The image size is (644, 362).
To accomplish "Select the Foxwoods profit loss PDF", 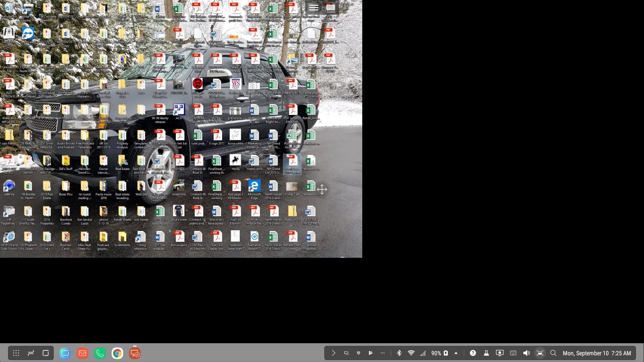I will pyautogui.click(x=235, y=12).
